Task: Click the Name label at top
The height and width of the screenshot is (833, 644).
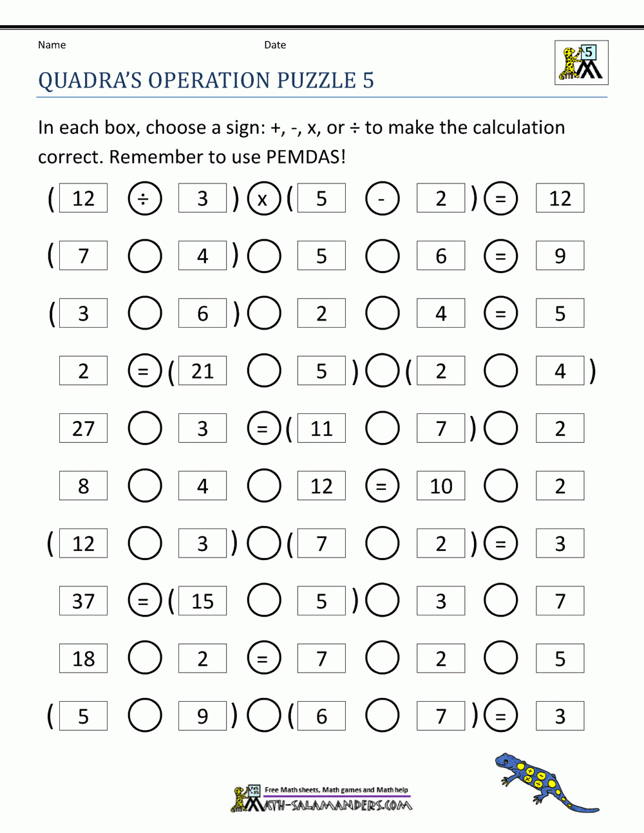Action: (52, 45)
